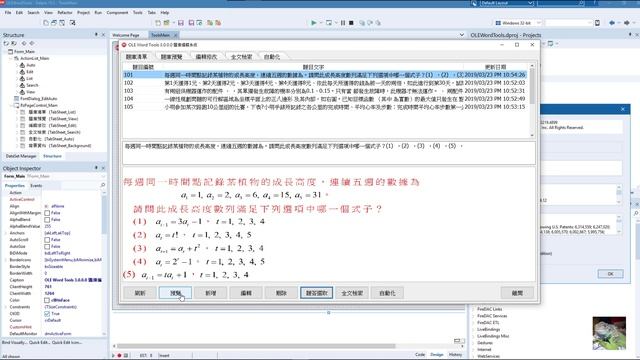Viewport: 640px width, 360px height.
Task: Toggle the AutoScroll checkbox
Action: [x=47, y=240]
